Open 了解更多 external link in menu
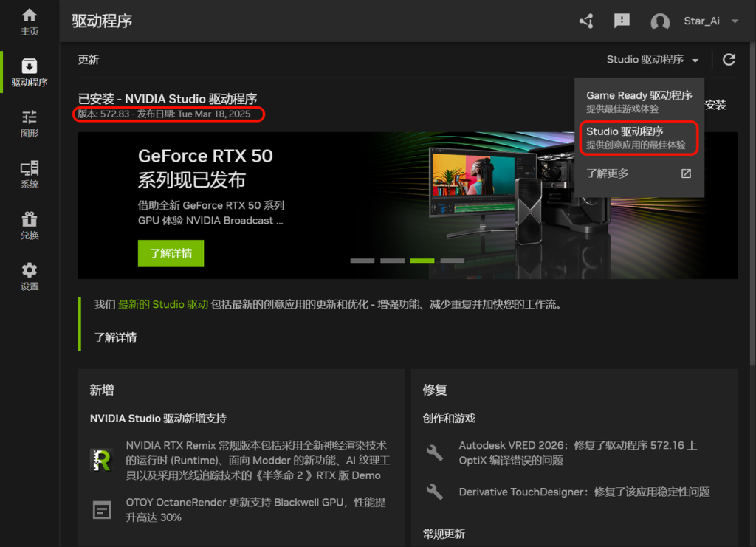This screenshot has height=547, width=756. click(639, 173)
